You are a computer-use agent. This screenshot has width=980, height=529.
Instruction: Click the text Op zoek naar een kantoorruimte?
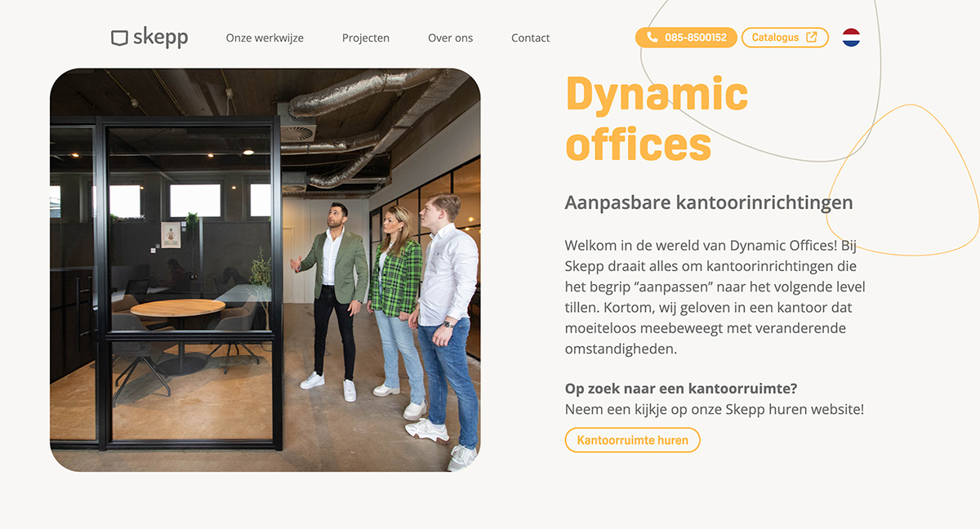click(x=681, y=389)
